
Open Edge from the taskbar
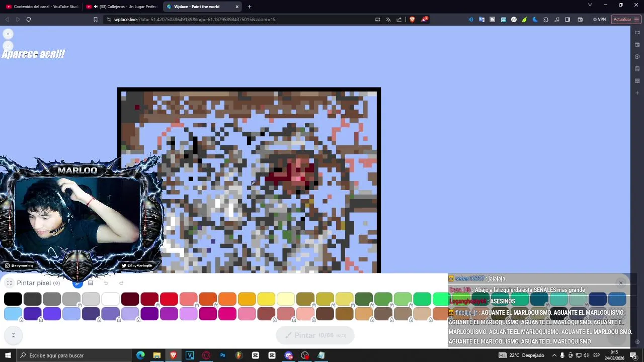(140, 355)
